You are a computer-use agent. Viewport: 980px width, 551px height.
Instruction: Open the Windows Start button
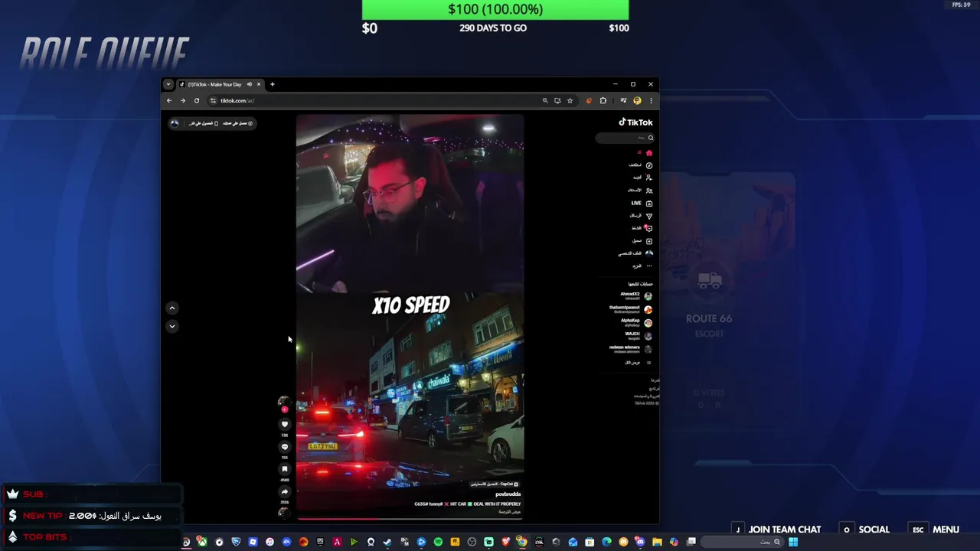click(792, 542)
